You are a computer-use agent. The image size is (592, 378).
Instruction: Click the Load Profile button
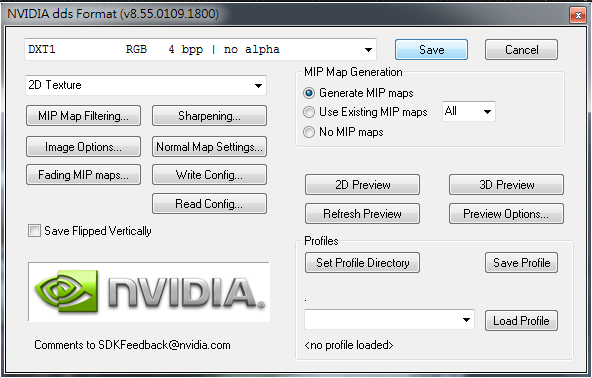coord(521,321)
